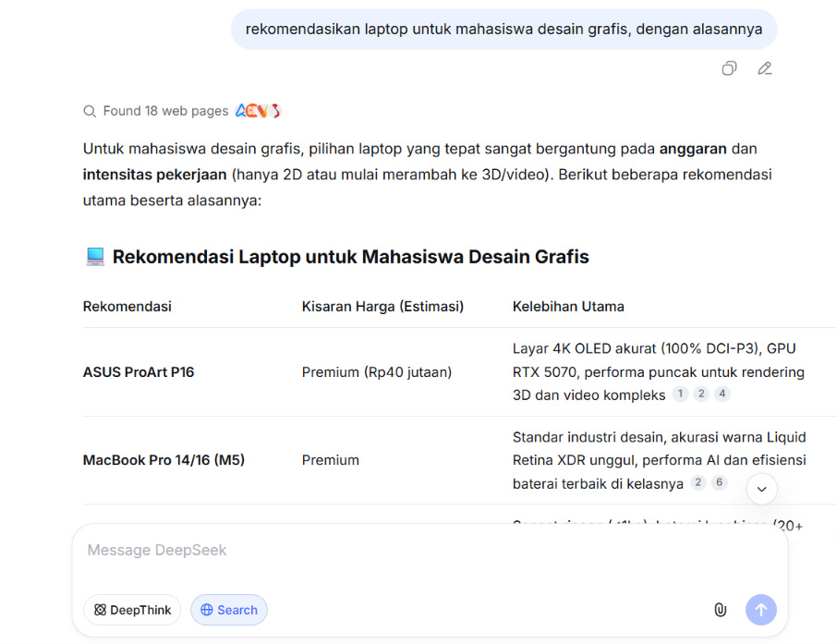Screen dimensions: 837x644
Task: Attach a file with the paperclip icon
Action: [720, 610]
